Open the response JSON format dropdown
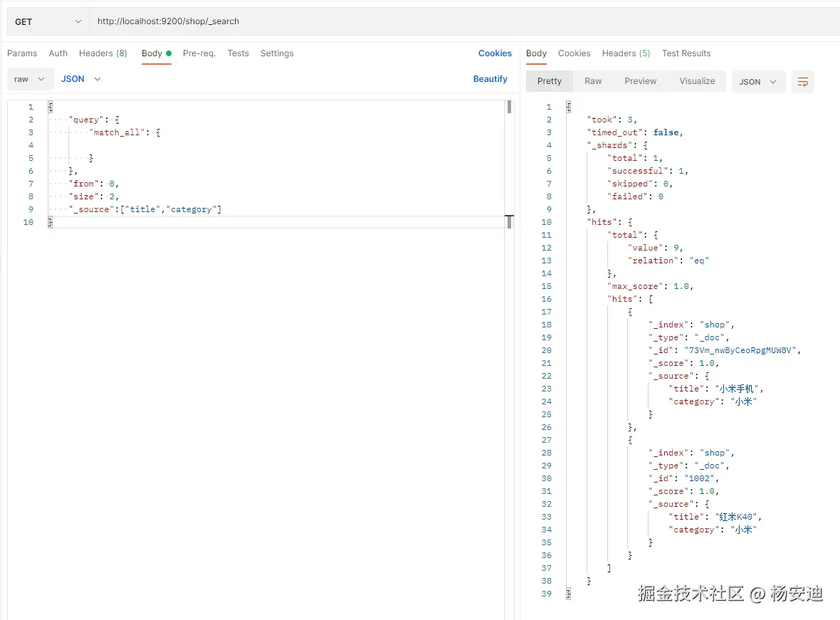The image size is (840, 620). (758, 82)
